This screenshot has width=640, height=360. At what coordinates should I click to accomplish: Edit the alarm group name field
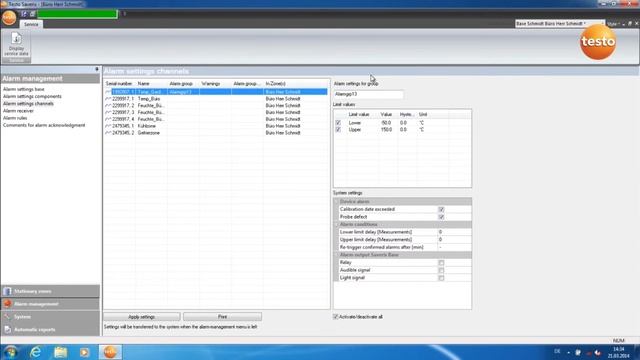coord(368,94)
